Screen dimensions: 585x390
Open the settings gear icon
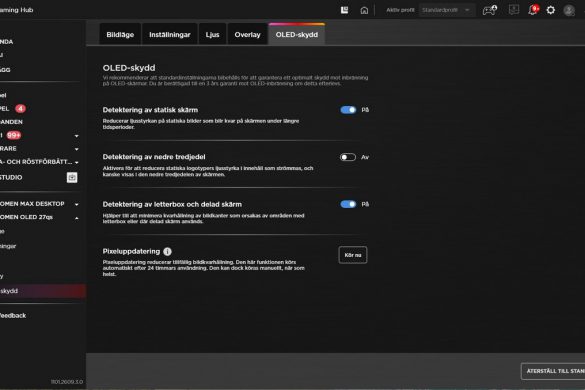(551, 10)
